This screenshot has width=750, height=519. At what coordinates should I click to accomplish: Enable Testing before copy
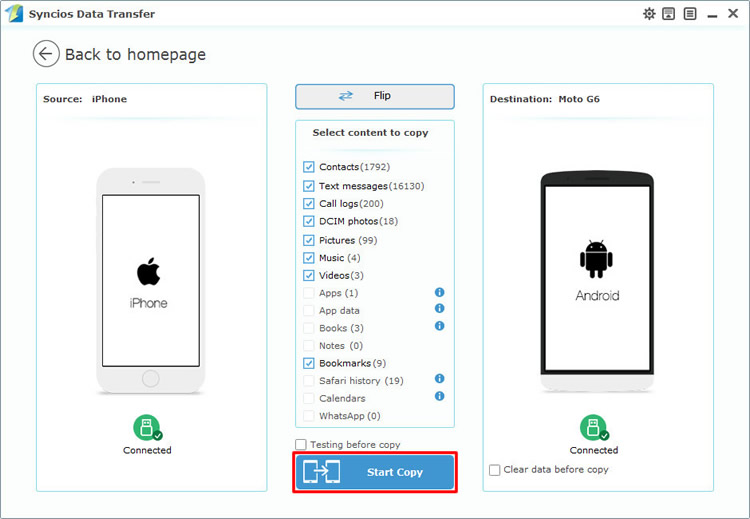(301, 444)
